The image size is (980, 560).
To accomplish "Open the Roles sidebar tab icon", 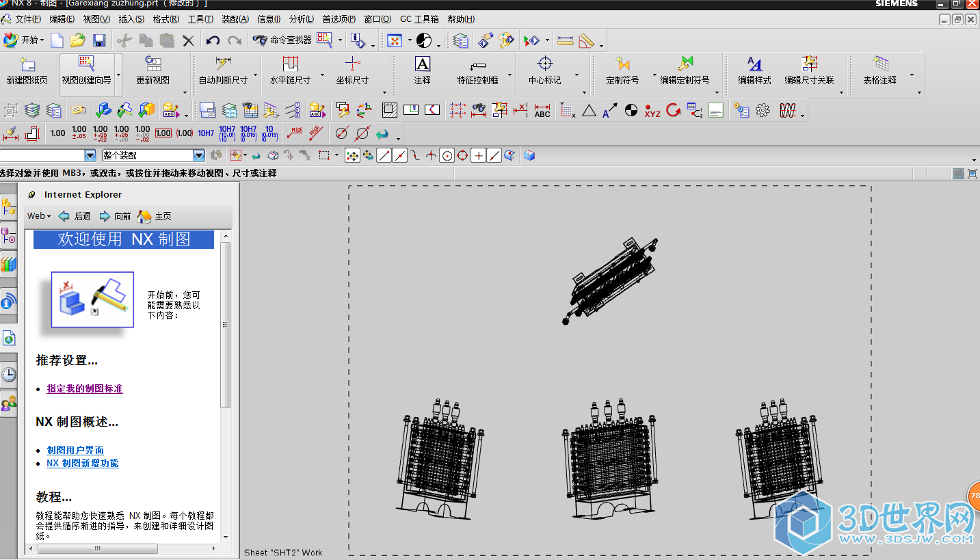I will (8, 404).
